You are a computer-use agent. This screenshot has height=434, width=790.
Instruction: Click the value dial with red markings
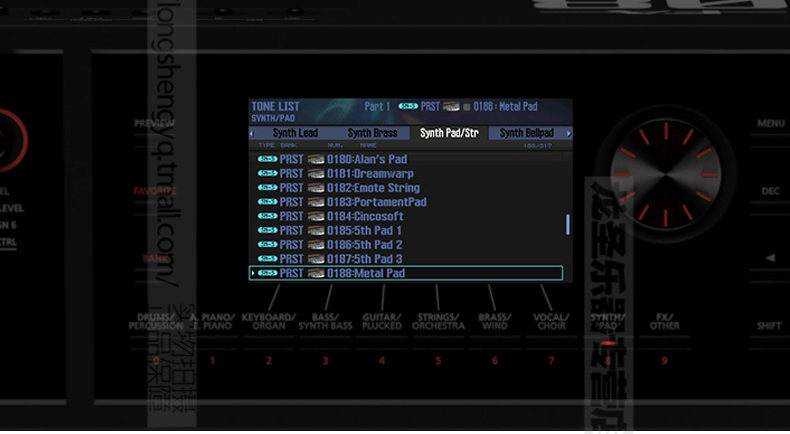666,174
